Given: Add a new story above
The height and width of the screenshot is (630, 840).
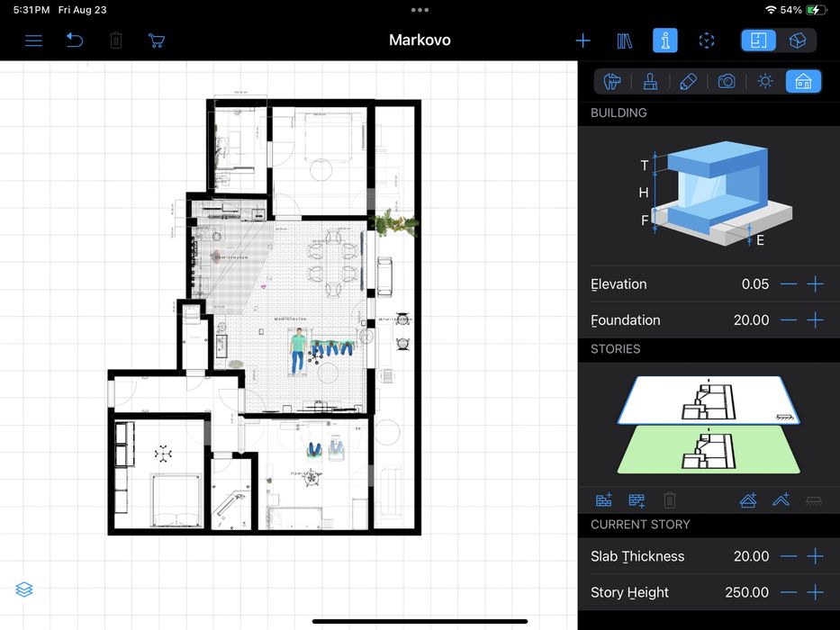Looking at the screenshot, I should pos(604,500).
